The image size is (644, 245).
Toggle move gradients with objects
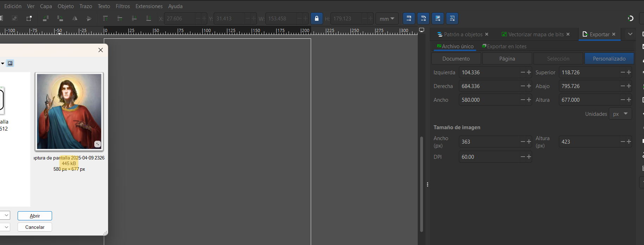point(438,18)
